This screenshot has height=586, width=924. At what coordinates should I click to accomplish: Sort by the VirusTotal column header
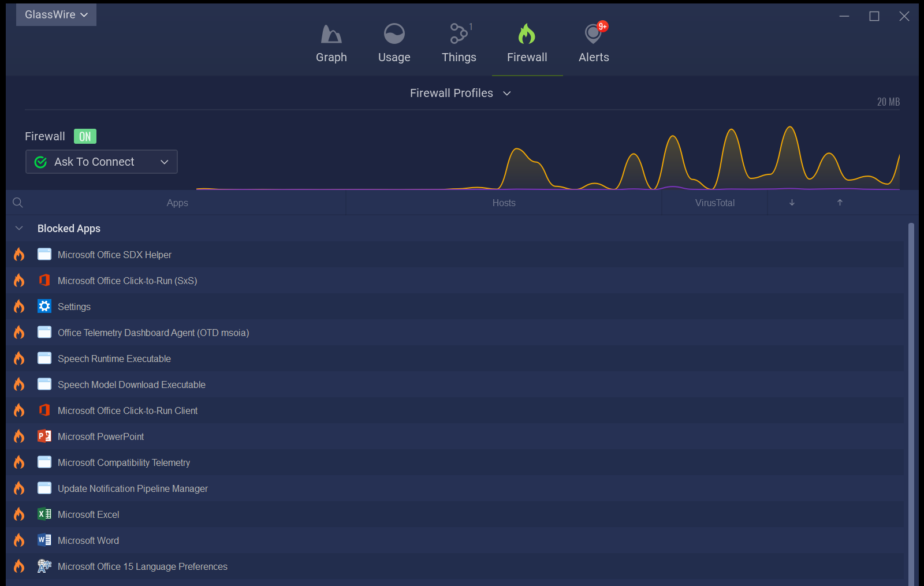click(x=715, y=203)
